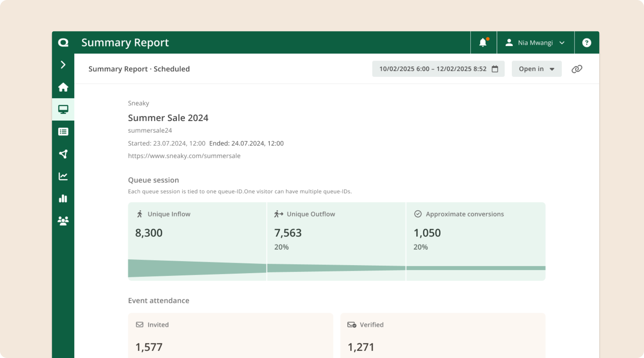
Task: Select the monitor waiting rooms sidebar icon
Action: tap(63, 109)
